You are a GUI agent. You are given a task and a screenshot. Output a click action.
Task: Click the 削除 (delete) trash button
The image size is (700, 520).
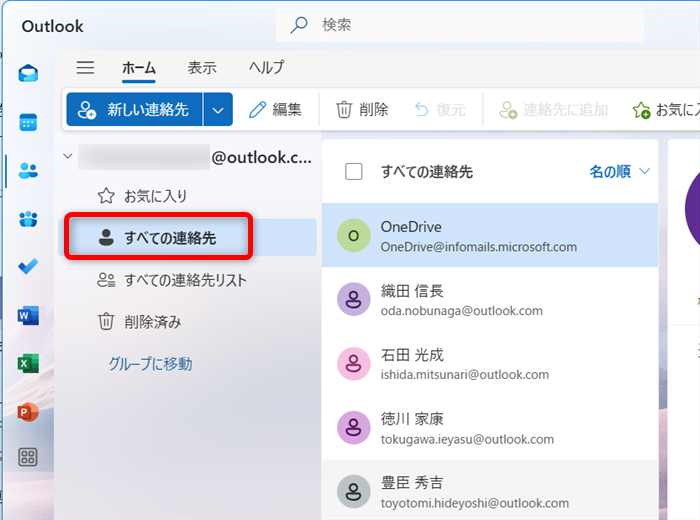click(362, 109)
